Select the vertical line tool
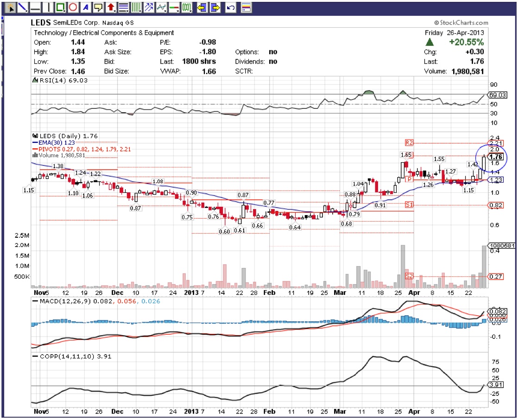Screen dimensions: 518x420 [48, 7]
